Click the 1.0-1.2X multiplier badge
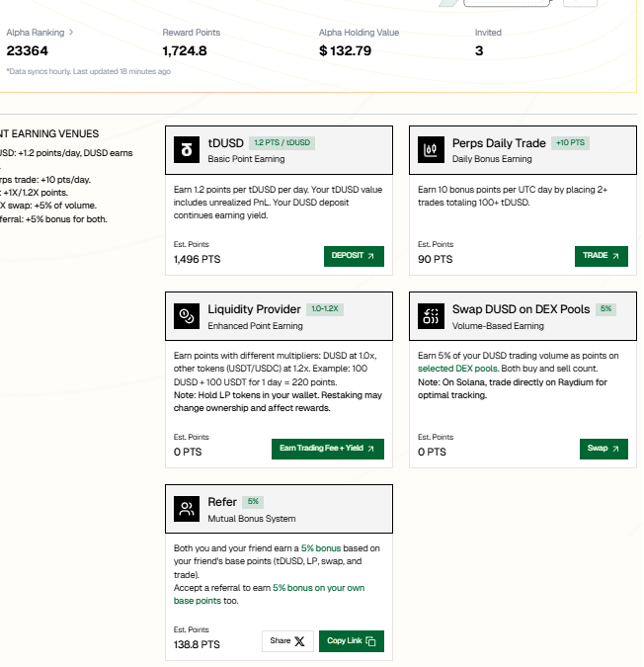This screenshot has width=644, height=667. (x=325, y=309)
